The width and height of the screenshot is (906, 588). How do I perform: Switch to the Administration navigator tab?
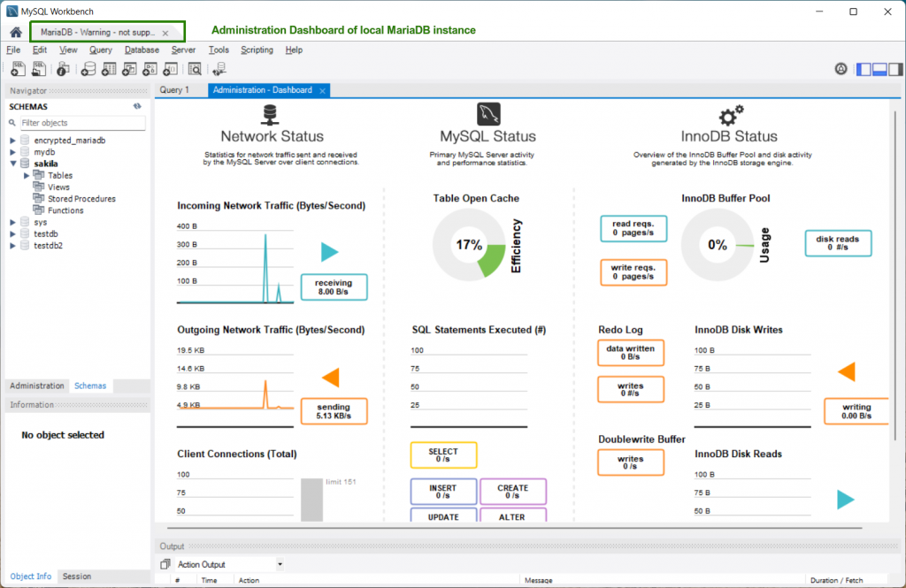37,386
